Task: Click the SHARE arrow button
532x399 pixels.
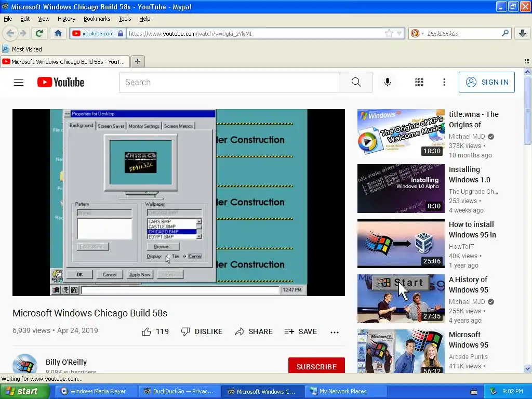Action: (x=254, y=331)
